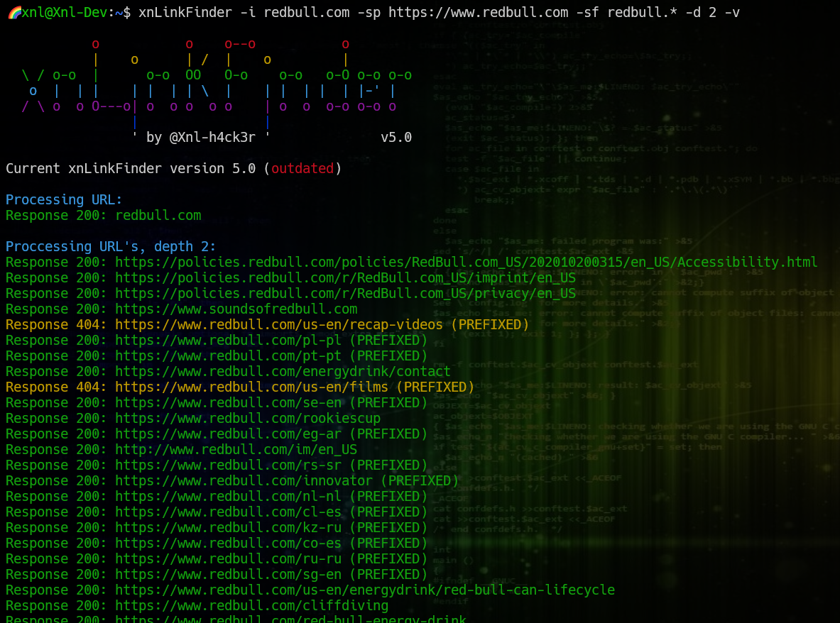The width and height of the screenshot is (840, 623).
Task: Click 'Response 200: redbull.com' line
Action: pyautogui.click(x=104, y=215)
